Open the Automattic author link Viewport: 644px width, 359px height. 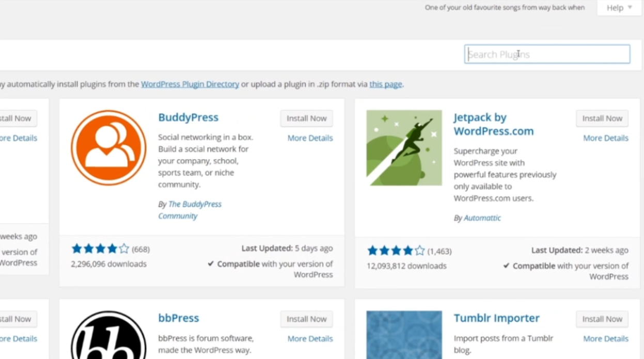click(x=482, y=218)
